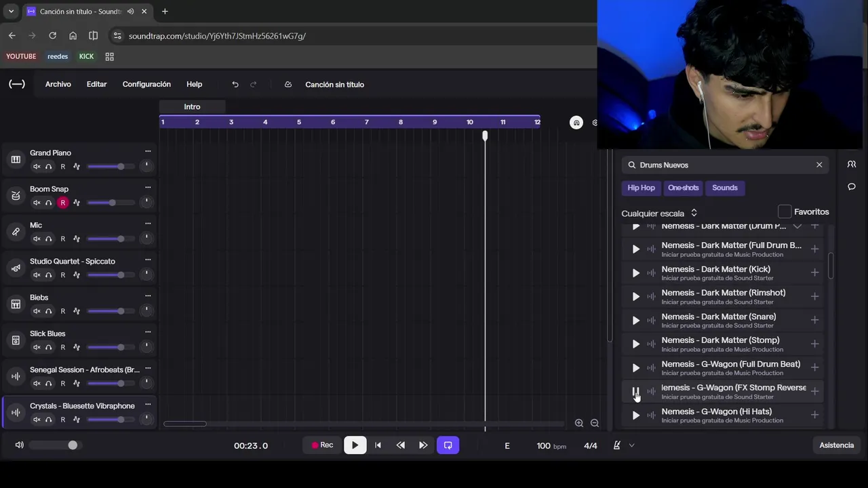Click the cloud save status icon
Screen dimensions: 868x488
tap(288, 84)
